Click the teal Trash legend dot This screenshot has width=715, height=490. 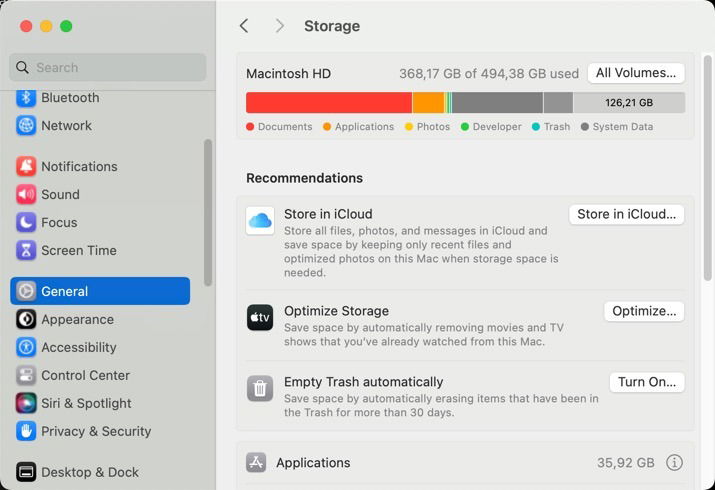pos(536,127)
